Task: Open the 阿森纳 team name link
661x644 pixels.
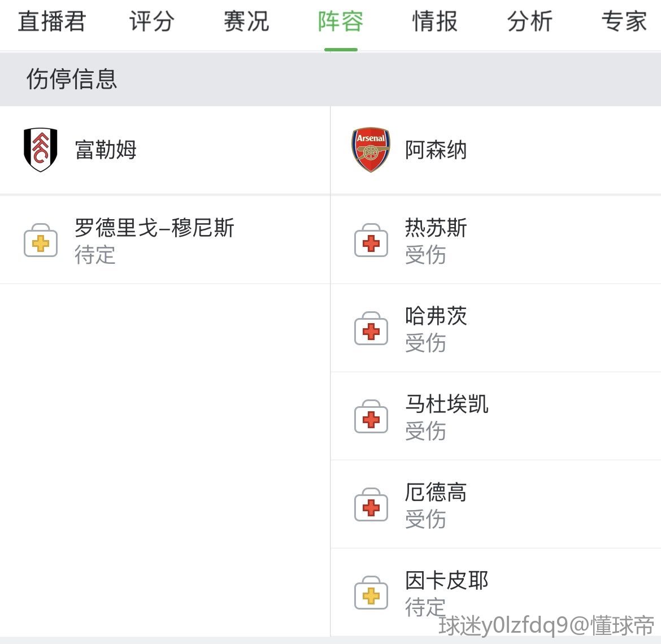Action: [436, 150]
